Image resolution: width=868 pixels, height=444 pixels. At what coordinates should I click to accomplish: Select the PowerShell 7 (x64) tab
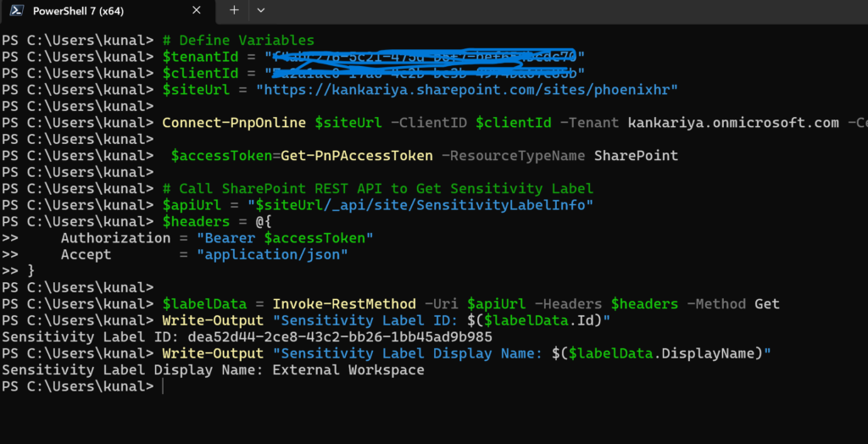pyautogui.click(x=108, y=12)
